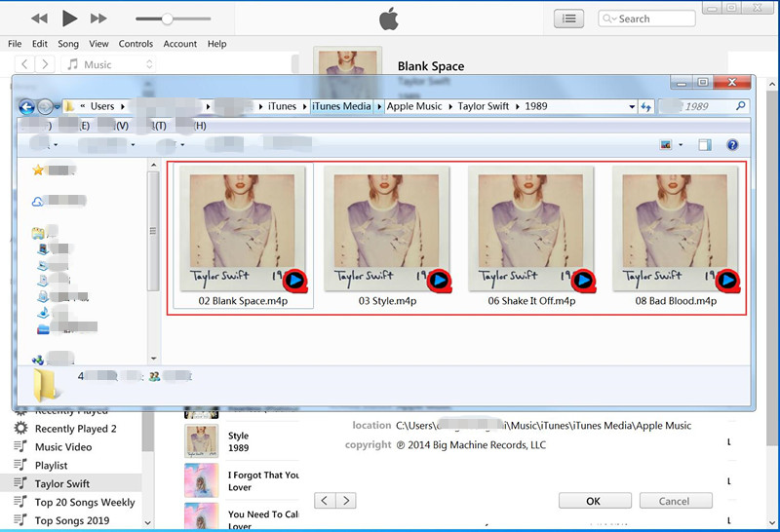Open the iTunes Account menu
The width and height of the screenshot is (780, 532).
(180, 44)
